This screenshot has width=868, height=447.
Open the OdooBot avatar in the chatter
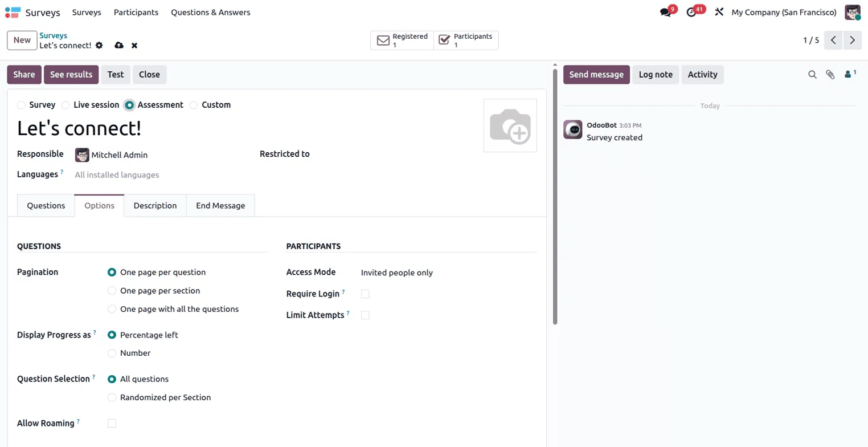click(572, 129)
